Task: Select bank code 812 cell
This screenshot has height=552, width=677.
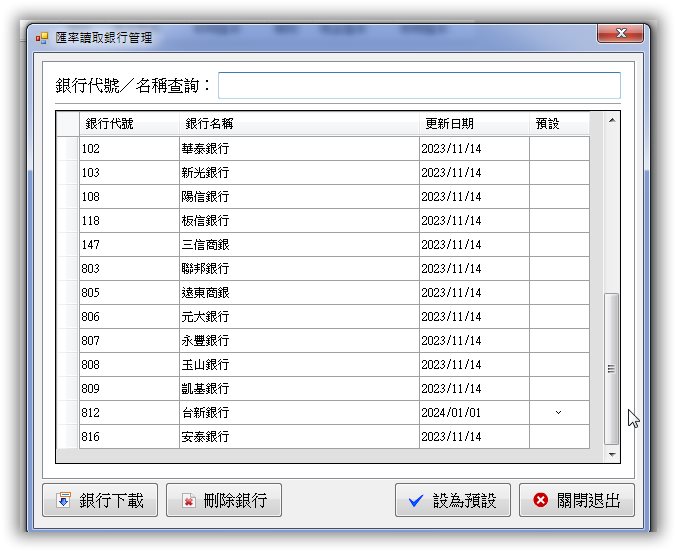Action: coord(129,412)
